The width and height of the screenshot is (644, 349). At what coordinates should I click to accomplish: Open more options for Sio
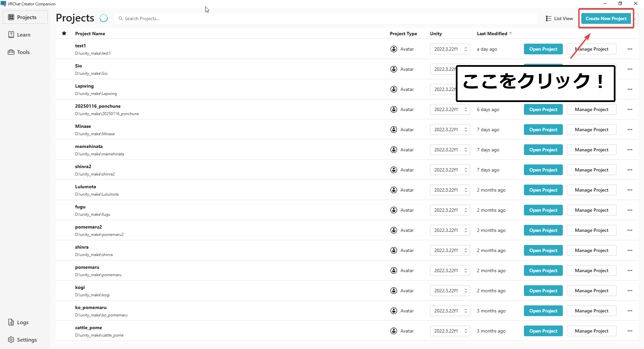click(x=630, y=69)
